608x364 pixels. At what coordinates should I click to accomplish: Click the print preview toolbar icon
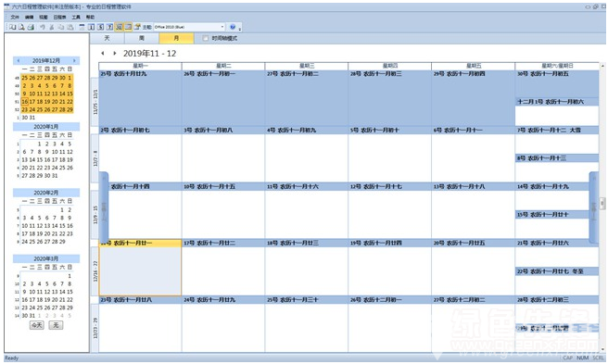21,27
